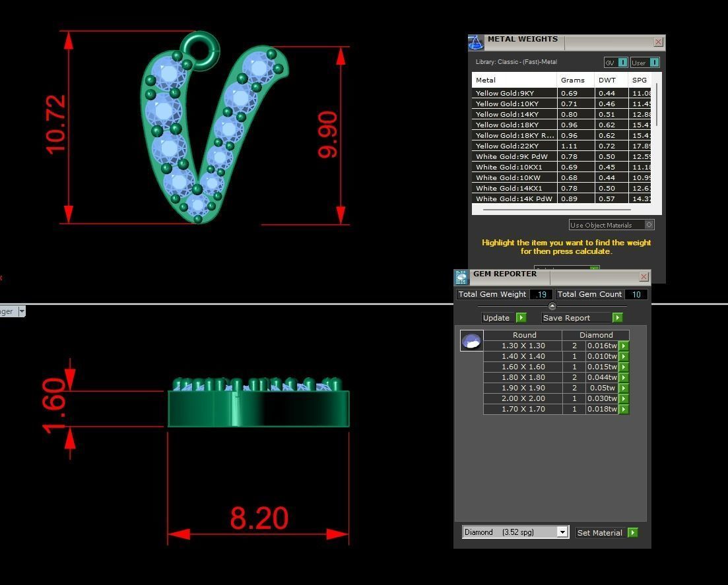Click the Gem Reporter panel icon
Screen dimensions: 728x585
click(x=461, y=277)
